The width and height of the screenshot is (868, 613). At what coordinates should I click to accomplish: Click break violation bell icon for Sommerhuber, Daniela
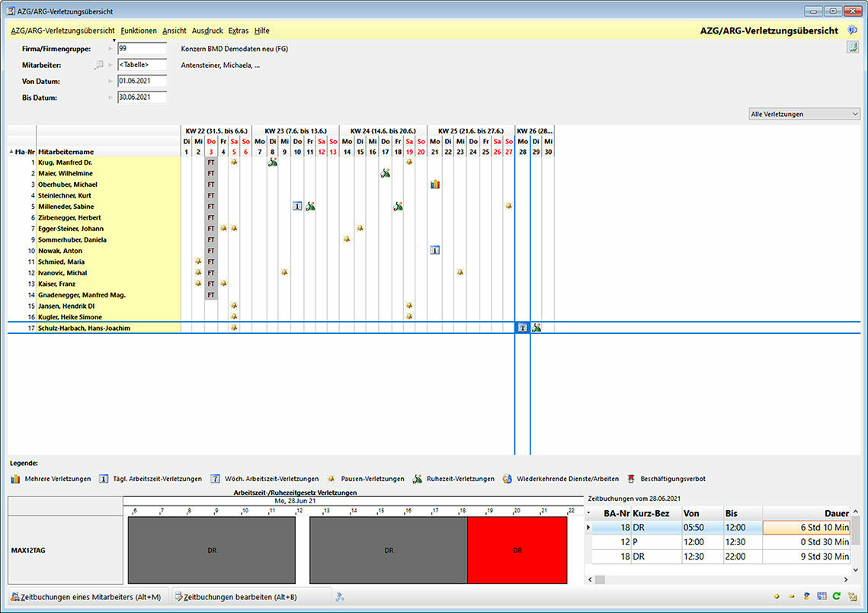347,239
